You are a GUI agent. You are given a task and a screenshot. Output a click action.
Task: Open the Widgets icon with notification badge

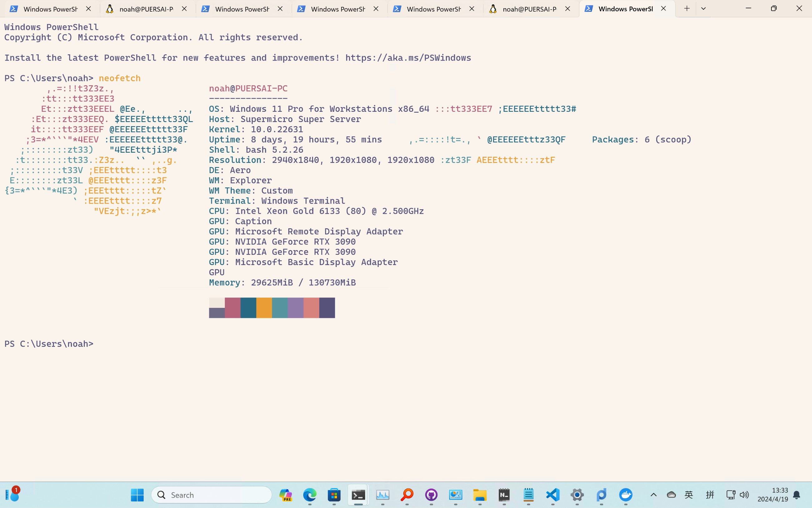tap(12, 494)
